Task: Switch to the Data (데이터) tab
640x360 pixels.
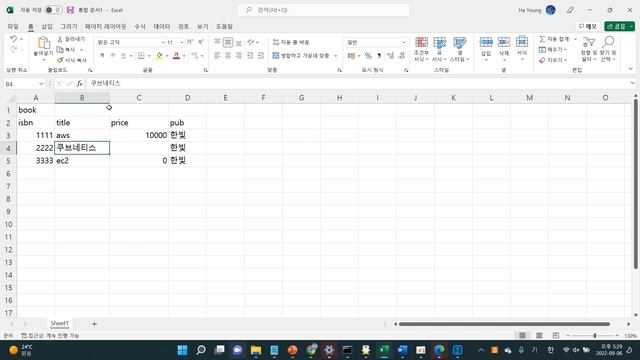Action: tap(162, 27)
